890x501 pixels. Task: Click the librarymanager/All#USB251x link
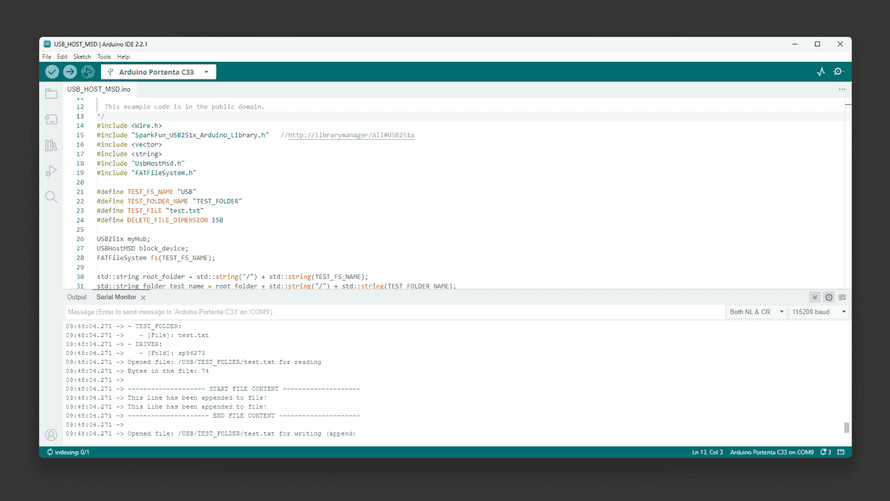pos(351,135)
